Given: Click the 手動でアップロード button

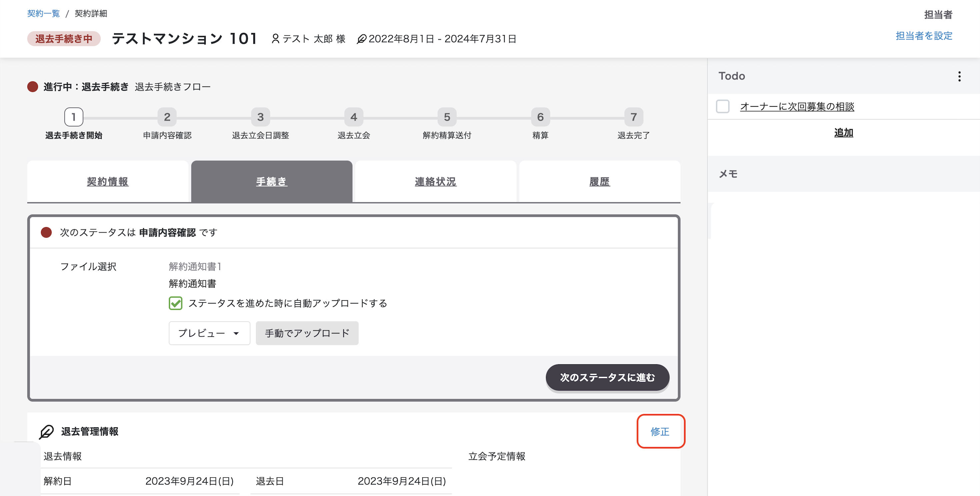Looking at the screenshot, I should coord(307,333).
